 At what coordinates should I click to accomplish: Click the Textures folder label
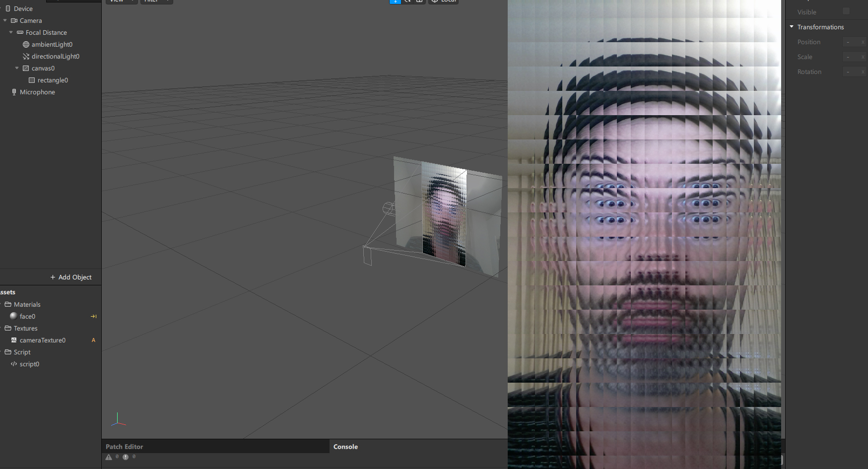click(26, 328)
